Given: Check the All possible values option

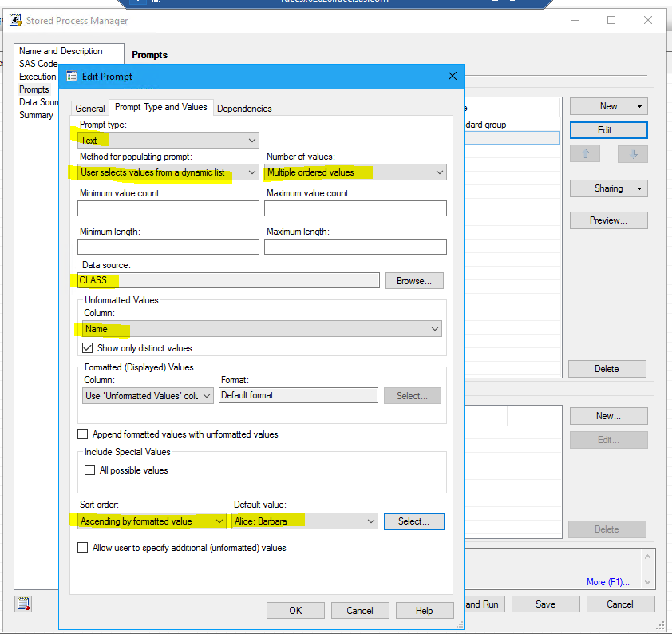Looking at the screenshot, I should (90, 470).
